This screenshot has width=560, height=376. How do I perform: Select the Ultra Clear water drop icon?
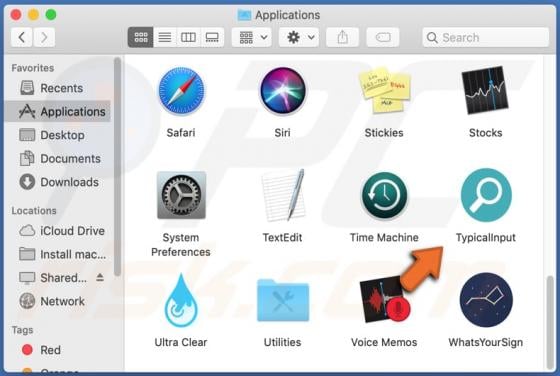coord(181,300)
